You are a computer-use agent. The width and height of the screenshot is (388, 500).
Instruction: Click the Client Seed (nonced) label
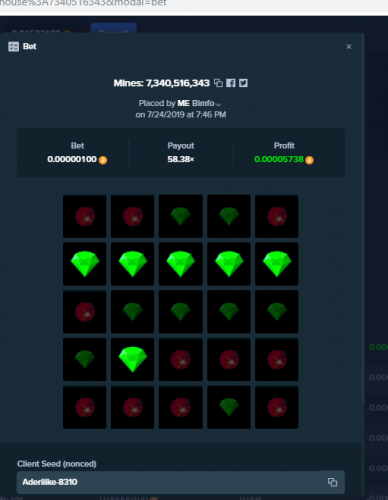(57, 464)
